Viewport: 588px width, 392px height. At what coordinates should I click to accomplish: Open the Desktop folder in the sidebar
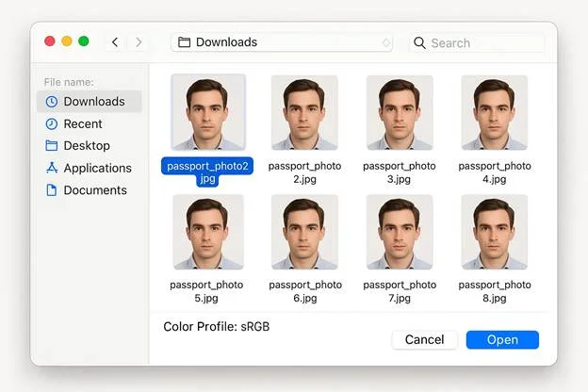(x=86, y=145)
